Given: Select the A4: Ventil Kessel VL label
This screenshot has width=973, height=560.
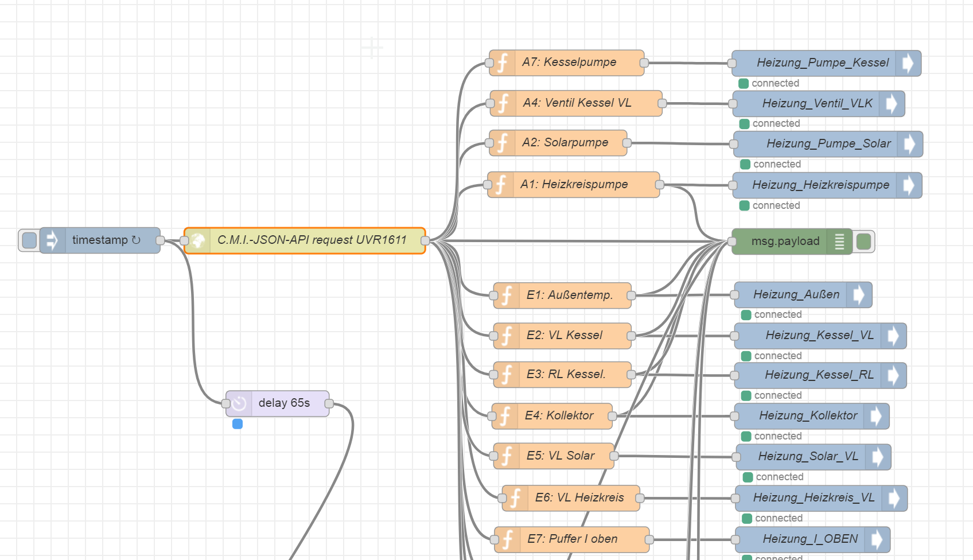Looking at the screenshot, I should click(577, 103).
